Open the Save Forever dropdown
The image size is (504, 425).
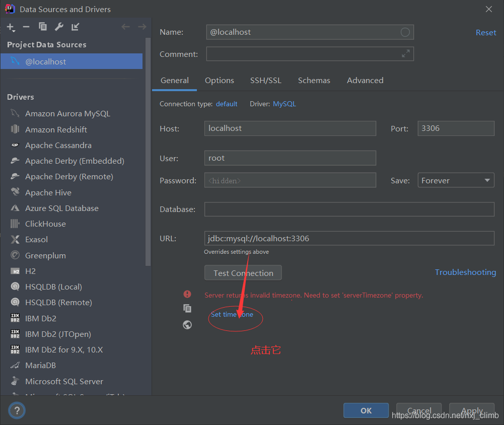[x=456, y=180]
